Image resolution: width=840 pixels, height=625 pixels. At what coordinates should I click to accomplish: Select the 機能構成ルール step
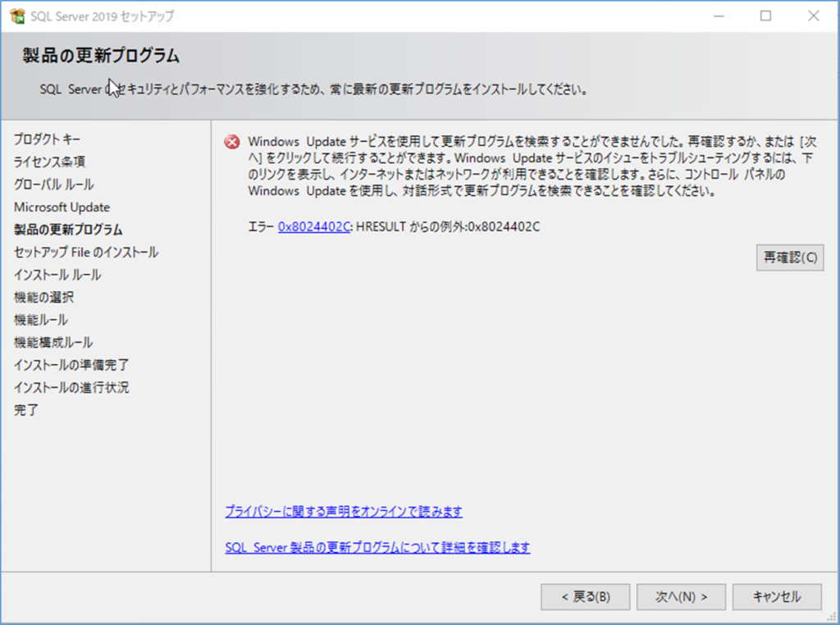point(53,342)
